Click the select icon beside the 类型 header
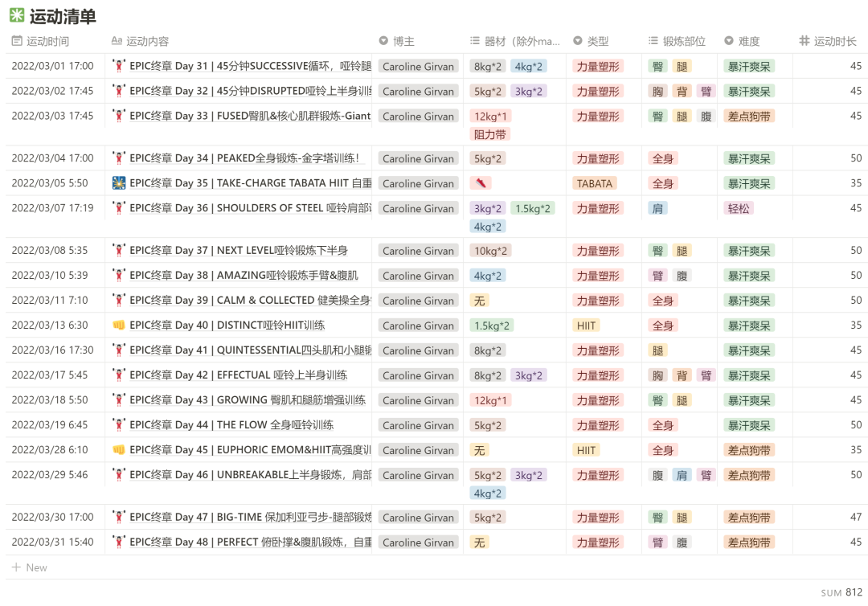The height and width of the screenshot is (606, 868). pyautogui.click(x=578, y=41)
